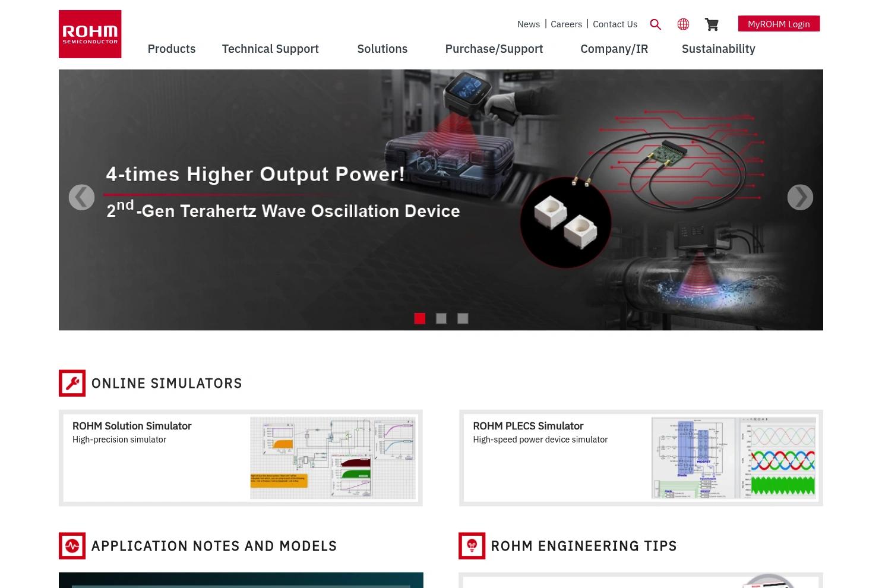Click the ONLINE SIMULATORS heading text

pos(167,383)
